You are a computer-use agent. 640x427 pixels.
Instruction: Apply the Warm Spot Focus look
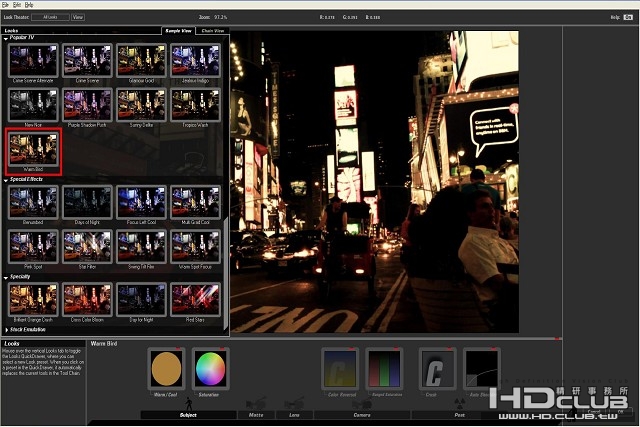coord(196,247)
